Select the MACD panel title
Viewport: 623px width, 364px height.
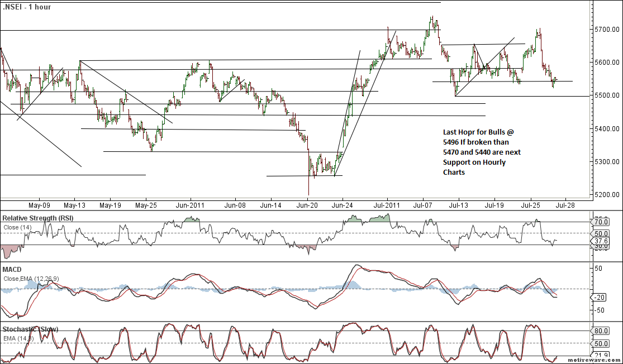pos(14,270)
